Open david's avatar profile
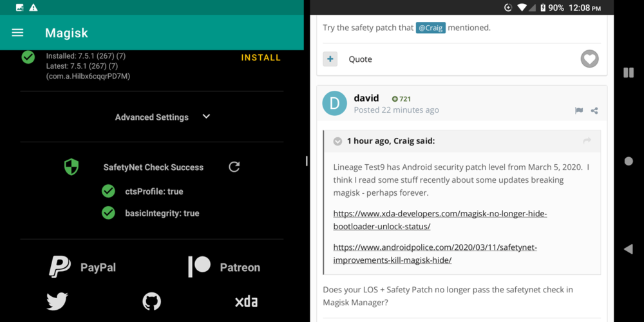 coord(335,103)
